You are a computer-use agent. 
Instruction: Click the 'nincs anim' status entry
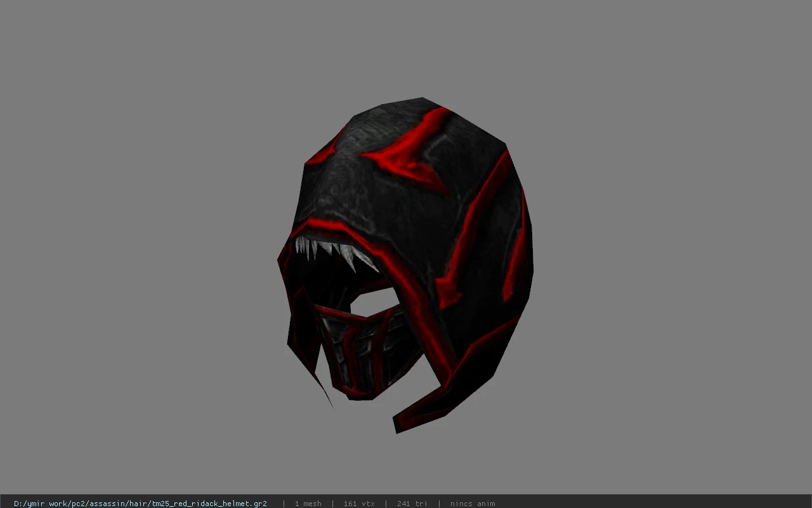(473, 504)
